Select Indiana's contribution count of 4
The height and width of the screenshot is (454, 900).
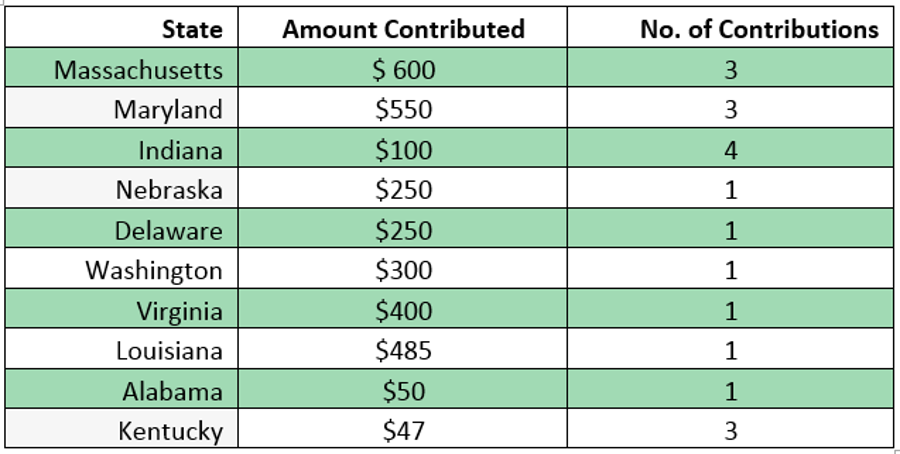pyautogui.click(x=730, y=150)
